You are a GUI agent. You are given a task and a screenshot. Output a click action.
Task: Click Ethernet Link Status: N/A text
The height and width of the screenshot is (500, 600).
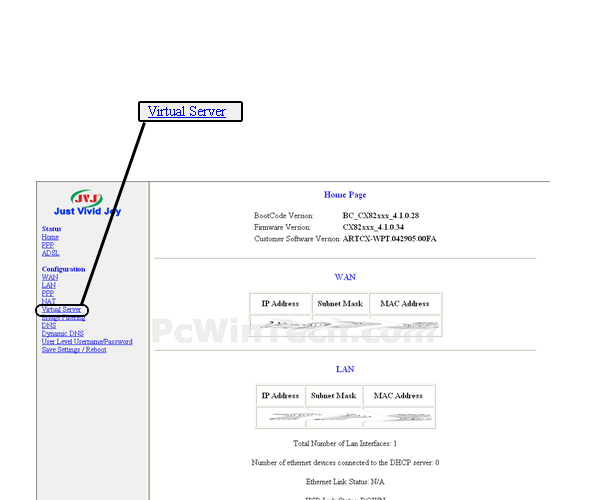point(345,482)
